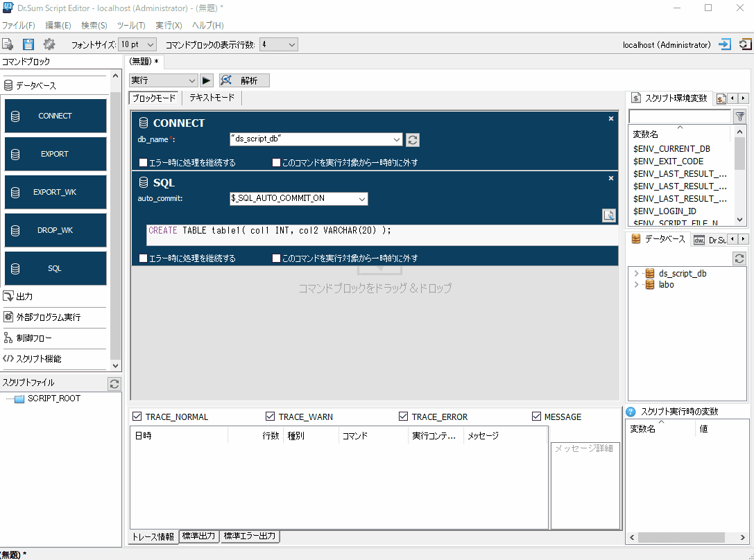Screen dimensions: 754x560
Task: Select the CONNECT command block in sidebar
Action: pos(55,116)
